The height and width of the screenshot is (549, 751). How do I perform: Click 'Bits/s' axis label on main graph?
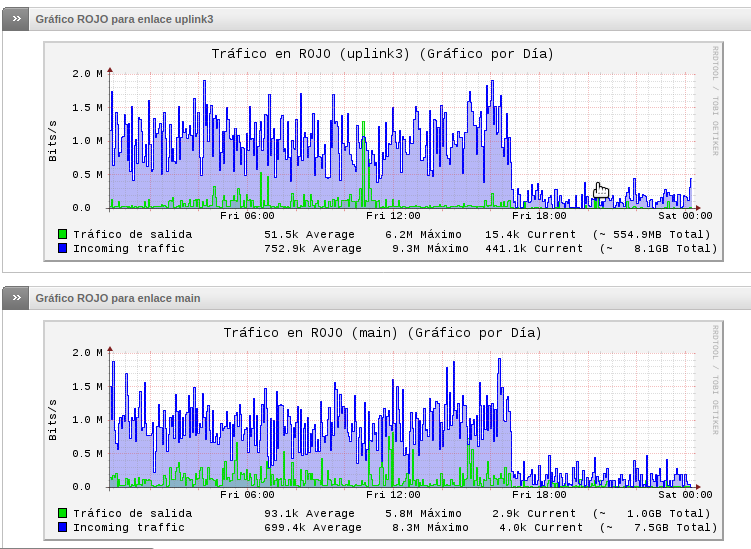pyautogui.click(x=53, y=420)
